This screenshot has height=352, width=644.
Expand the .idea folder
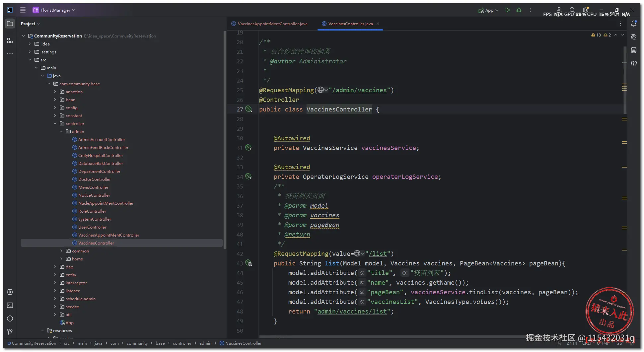tap(30, 44)
